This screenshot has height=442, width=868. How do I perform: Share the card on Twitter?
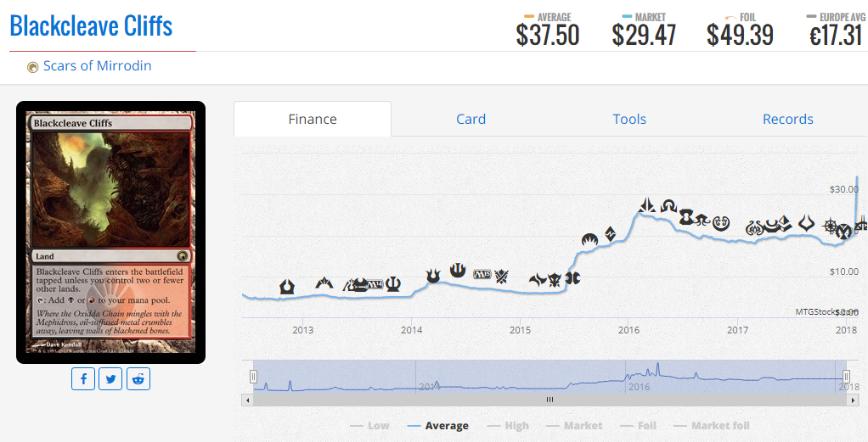pyautogui.click(x=110, y=379)
